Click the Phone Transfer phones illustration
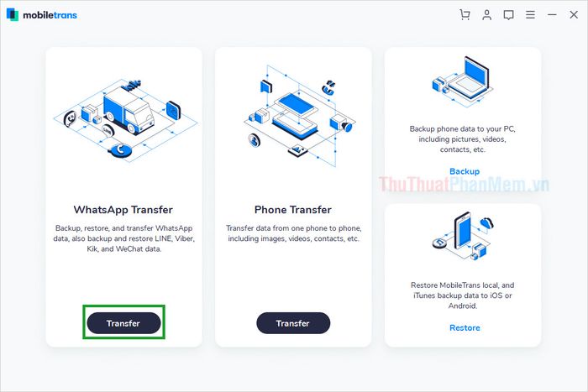This screenshot has height=392, width=588. pyautogui.click(x=298, y=116)
